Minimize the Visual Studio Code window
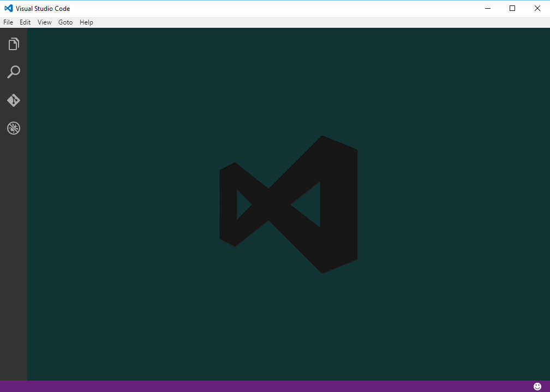Viewport: 550px width, 392px height. pos(488,8)
